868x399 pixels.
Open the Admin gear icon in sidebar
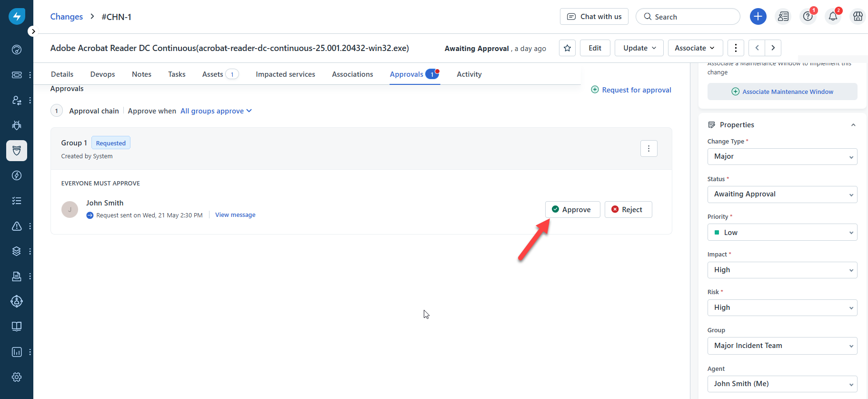coord(17,377)
